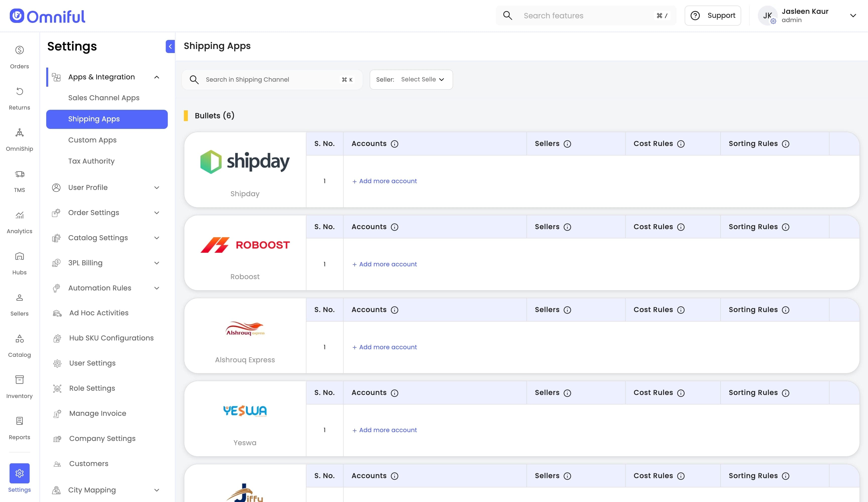Focus the Search features field
This screenshot has height=502, width=868.
coord(586,16)
